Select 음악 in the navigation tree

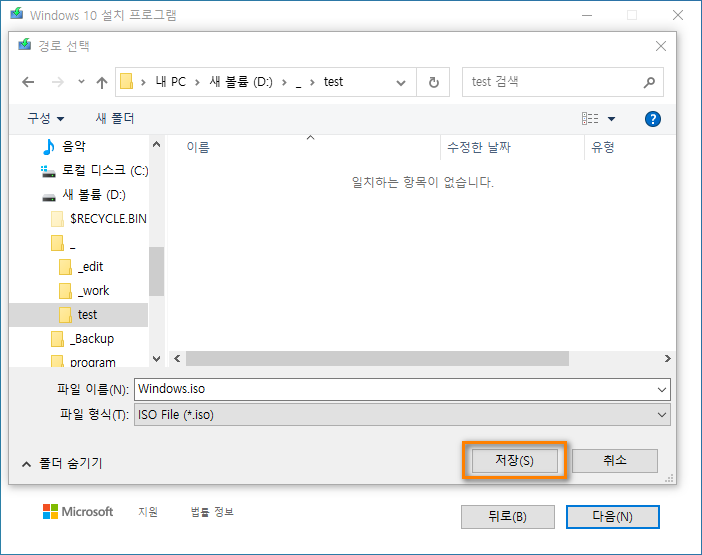tap(74, 146)
